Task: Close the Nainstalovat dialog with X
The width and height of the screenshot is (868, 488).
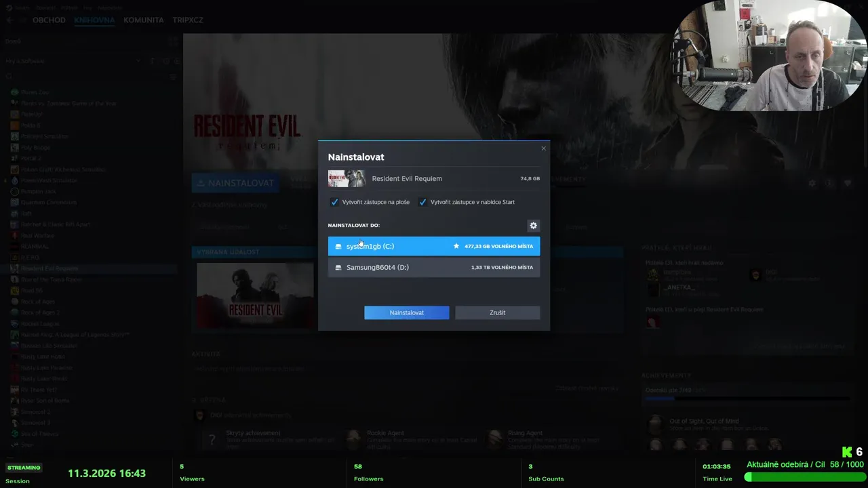Action: coord(543,148)
